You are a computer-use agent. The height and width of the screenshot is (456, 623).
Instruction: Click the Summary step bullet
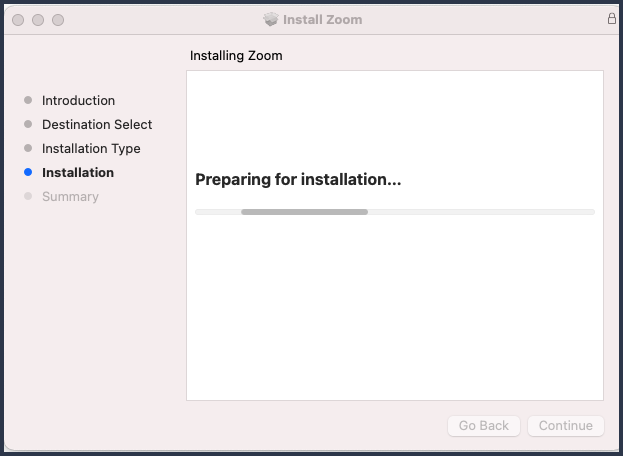(x=28, y=196)
